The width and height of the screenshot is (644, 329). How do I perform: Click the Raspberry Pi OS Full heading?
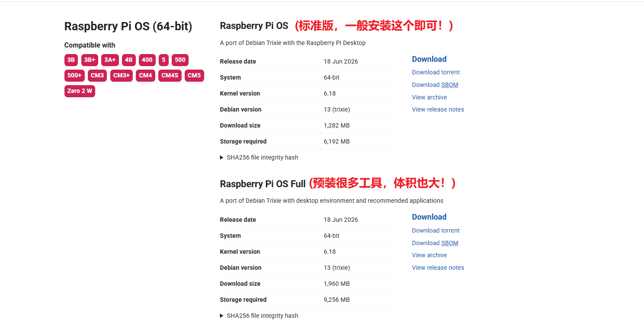coord(263,184)
